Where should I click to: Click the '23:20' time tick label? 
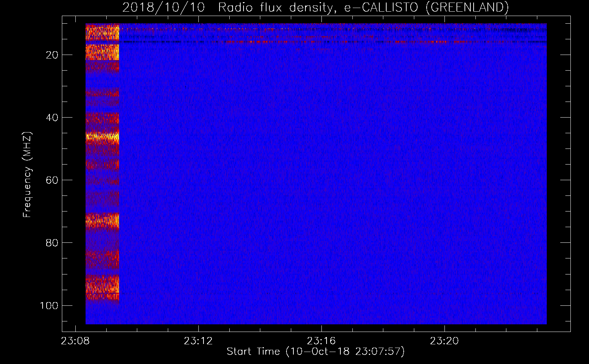pos(444,341)
